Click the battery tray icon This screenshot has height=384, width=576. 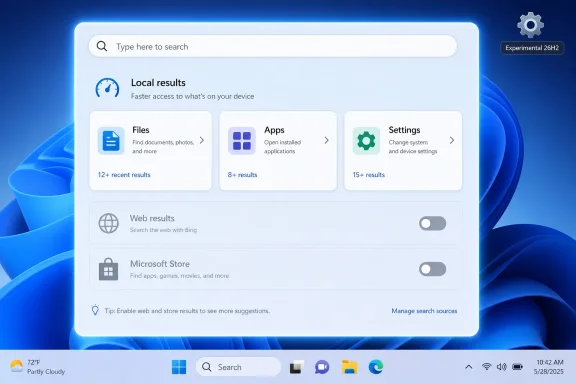tap(517, 367)
